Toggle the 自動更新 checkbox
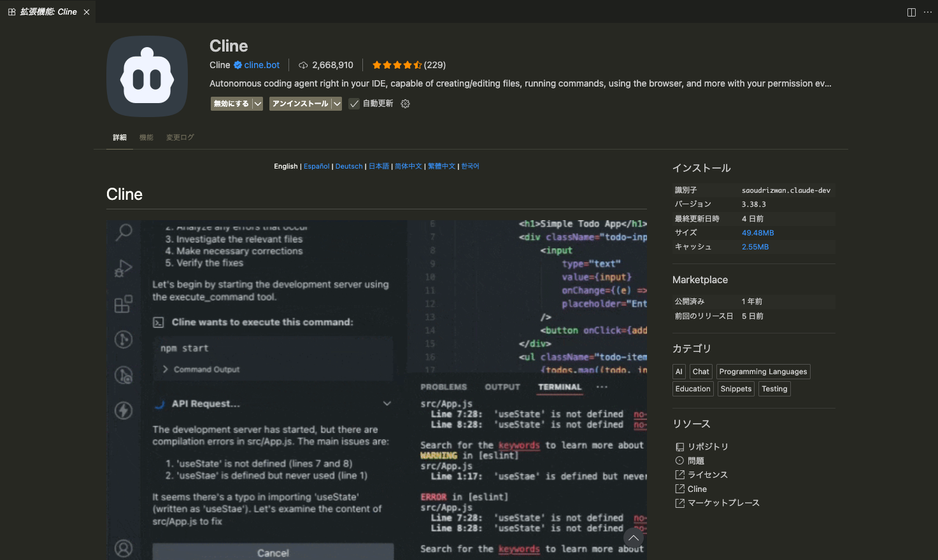938x560 pixels. pos(355,104)
